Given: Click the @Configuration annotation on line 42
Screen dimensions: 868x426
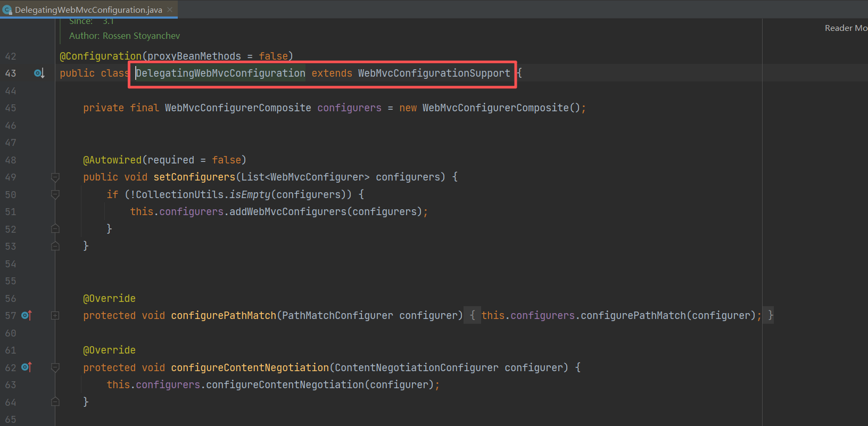Looking at the screenshot, I should (101, 56).
